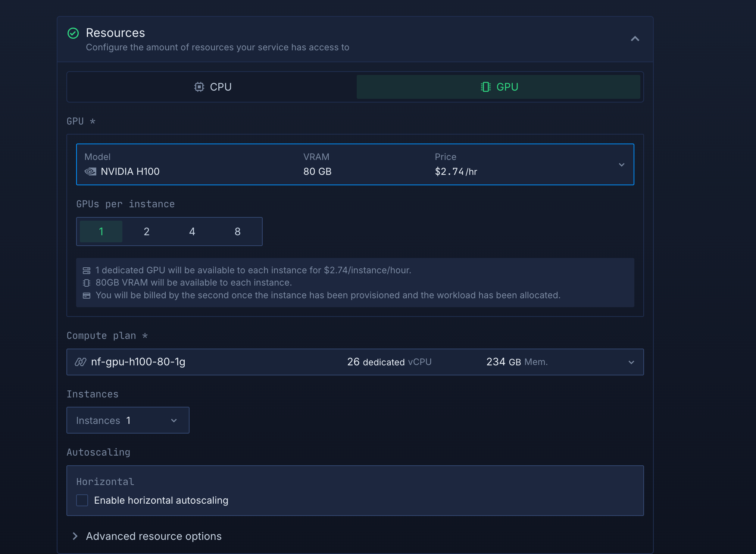Click the CPU chip icon
The height and width of the screenshot is (554, 756).
click(x=199, y=87)
